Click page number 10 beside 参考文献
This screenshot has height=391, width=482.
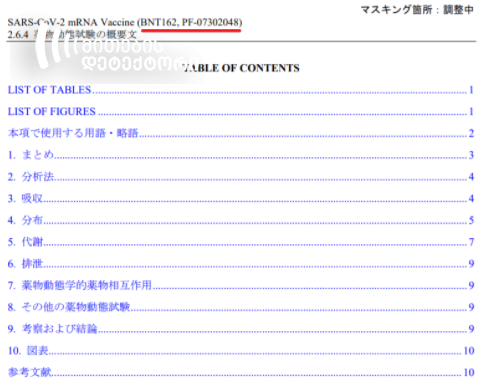coord(469,372)
